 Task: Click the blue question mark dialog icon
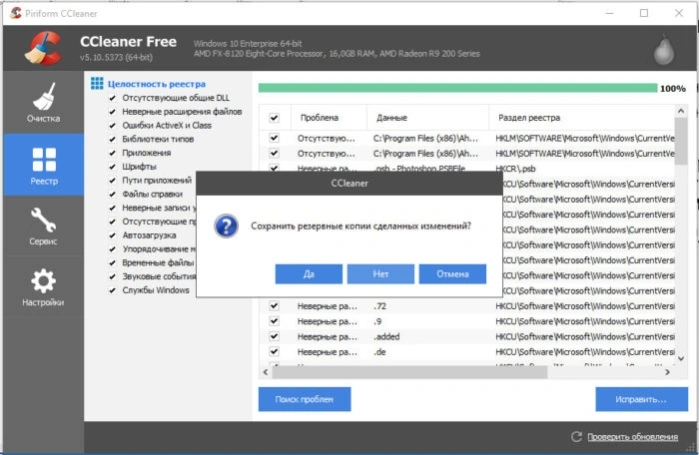pyautogui.click(x=226, y=226)
